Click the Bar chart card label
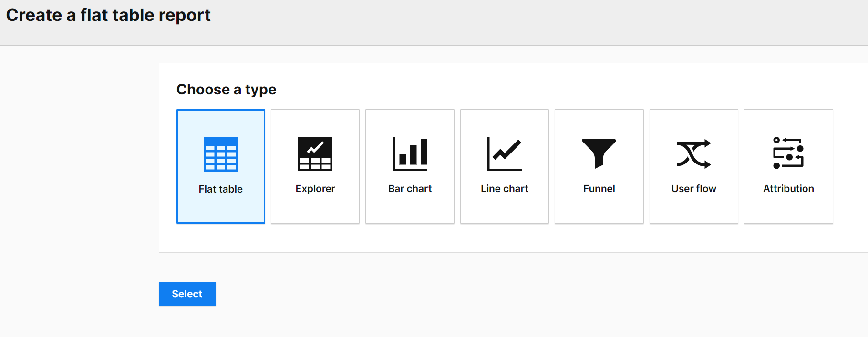The height and width of the screenshot is (337, 868). (x=410, y=188)
